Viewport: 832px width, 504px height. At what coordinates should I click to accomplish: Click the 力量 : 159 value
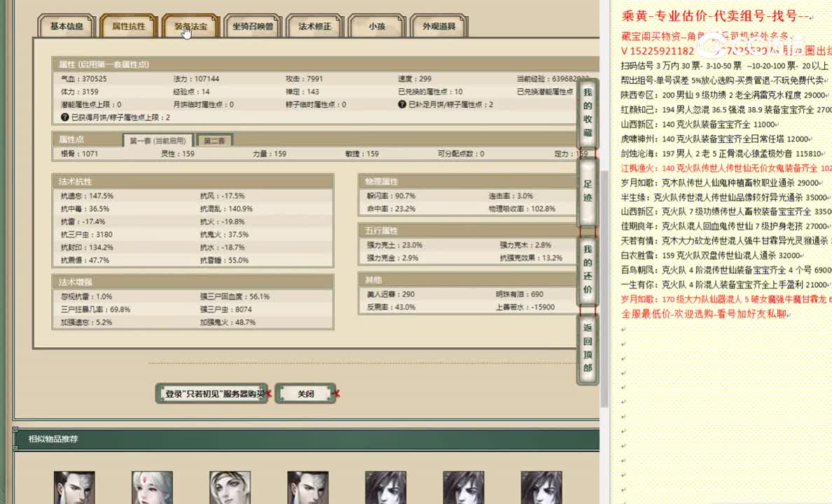click(x=270, y=154)
